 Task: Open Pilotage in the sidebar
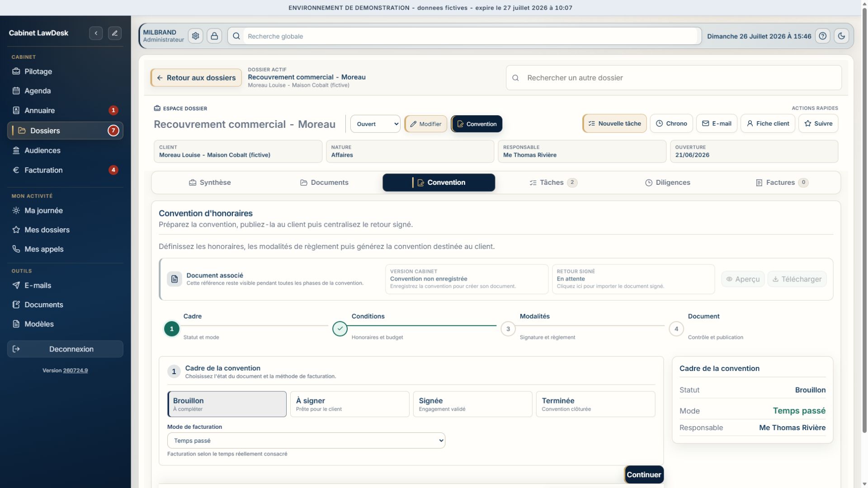tap(65, 71)
